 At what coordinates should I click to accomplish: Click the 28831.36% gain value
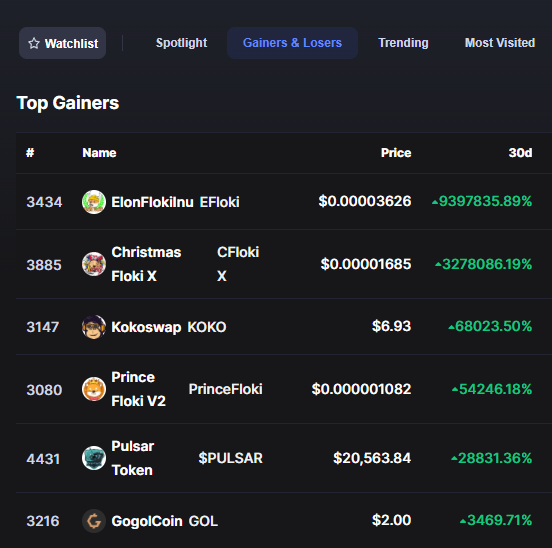(x=491, y=458)
